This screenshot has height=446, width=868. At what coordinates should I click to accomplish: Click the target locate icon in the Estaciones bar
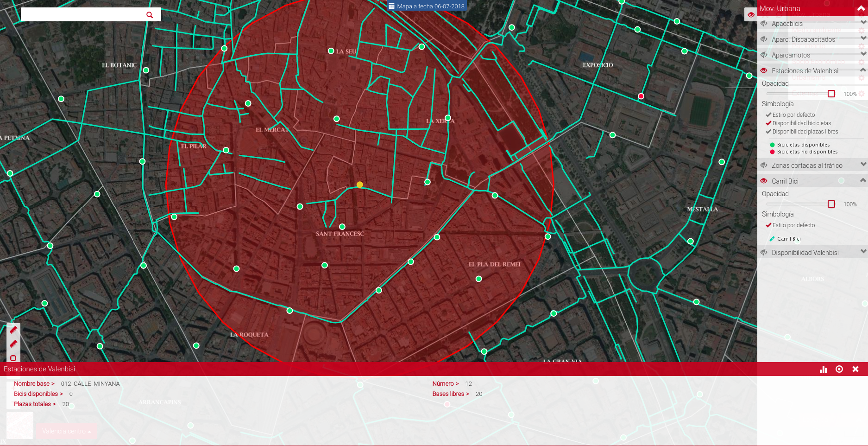(839, 369)
